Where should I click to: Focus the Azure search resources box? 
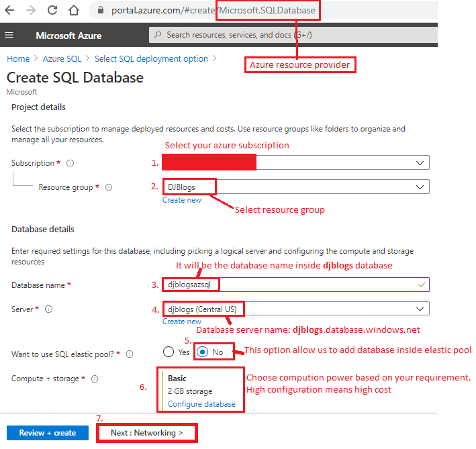pyautogui.click(x=293, y=35)
